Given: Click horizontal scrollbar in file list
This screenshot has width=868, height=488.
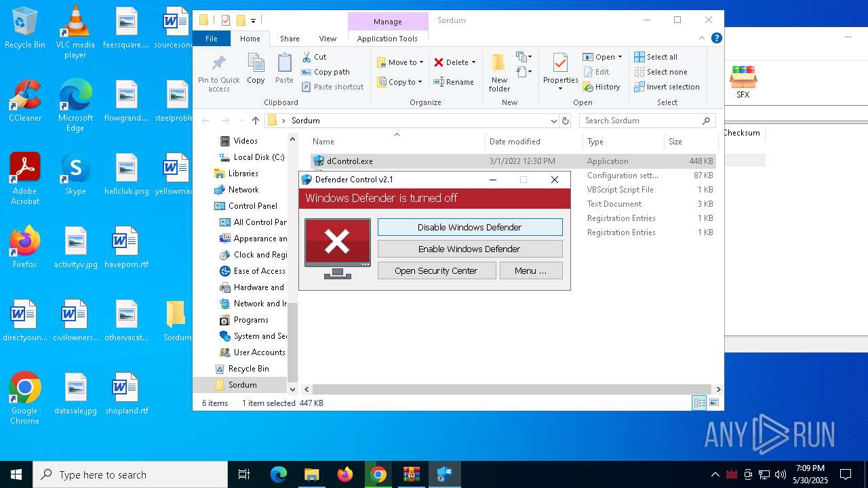Looking at the screenshot, I should click(512, 390).
